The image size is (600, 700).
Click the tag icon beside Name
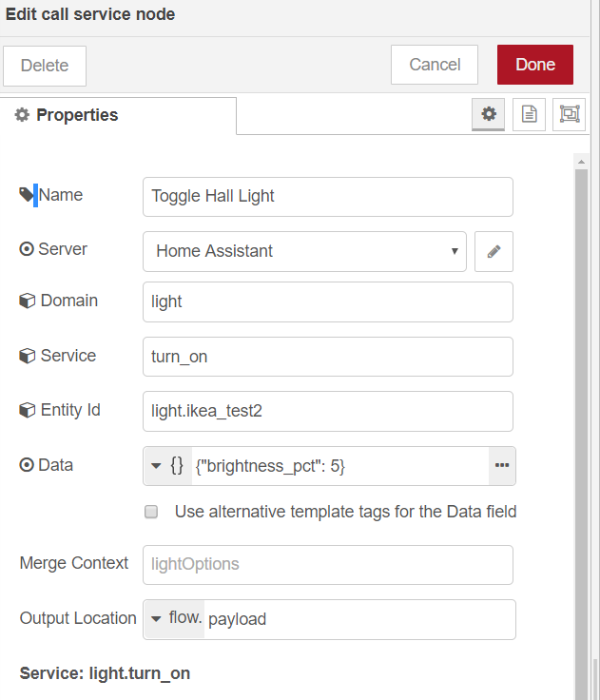click(x=27, y=195)
